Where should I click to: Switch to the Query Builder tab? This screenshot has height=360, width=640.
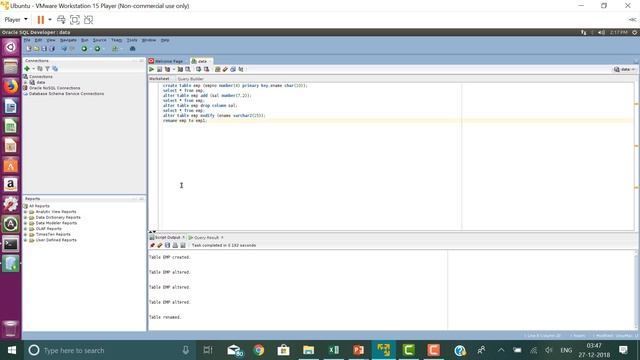[190, 79]
